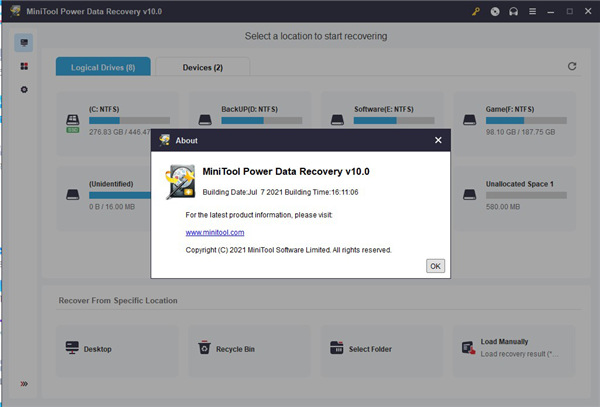Expand the sidebar with double arrows
Image resolution: width=600 pixels, height=407 pixels.
pos(24,384)
